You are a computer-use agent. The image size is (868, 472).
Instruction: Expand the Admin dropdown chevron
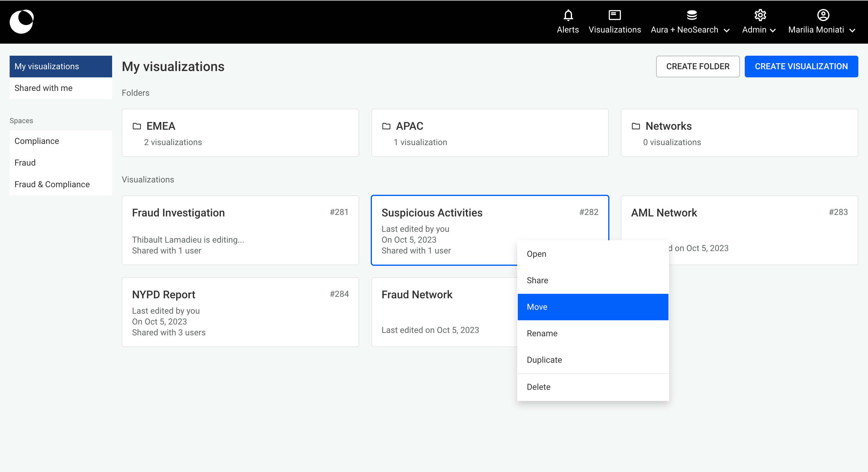click(773, 30)
